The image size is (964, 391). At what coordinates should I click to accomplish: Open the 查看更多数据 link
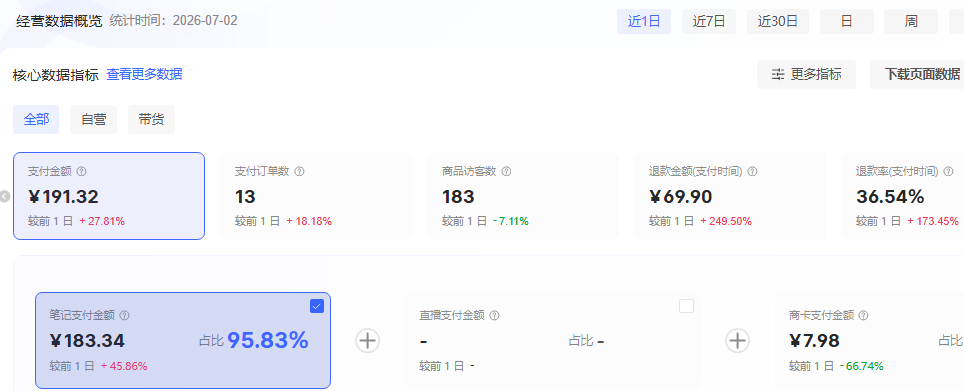(144, 74)
